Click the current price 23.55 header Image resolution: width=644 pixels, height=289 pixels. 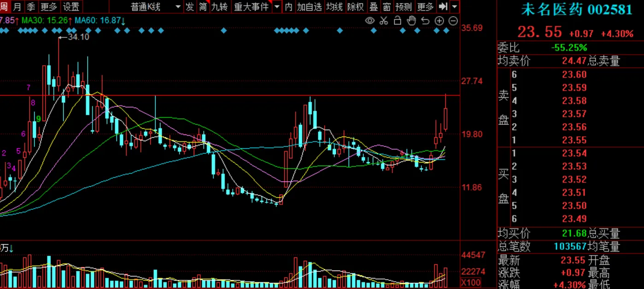(x=539, y=32)
